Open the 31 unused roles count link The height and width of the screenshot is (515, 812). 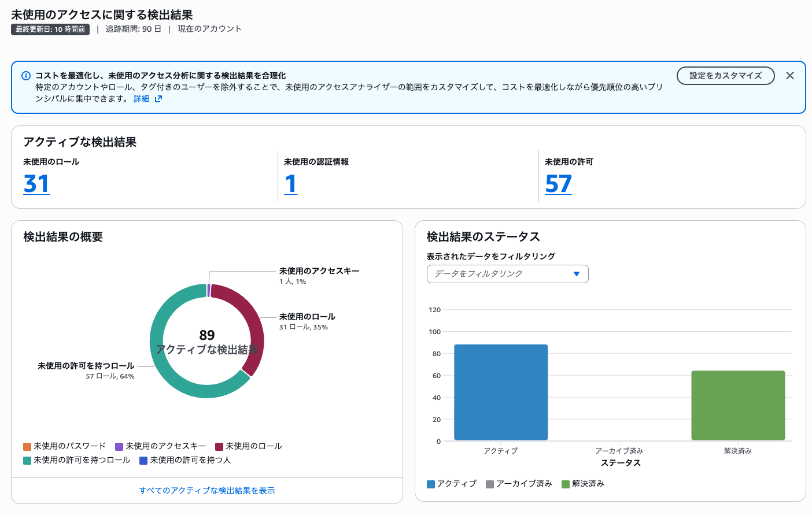coord(36,184)
